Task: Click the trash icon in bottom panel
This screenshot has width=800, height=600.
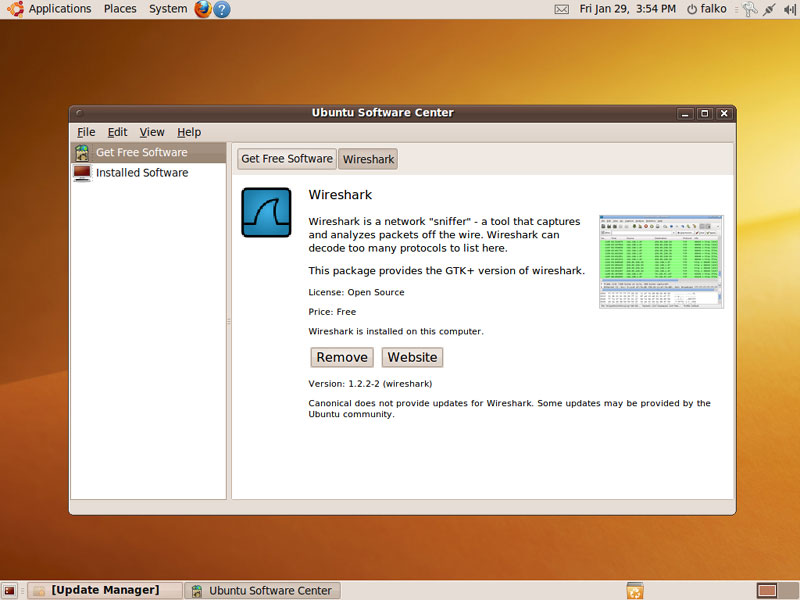Action: tap(634, 591)
